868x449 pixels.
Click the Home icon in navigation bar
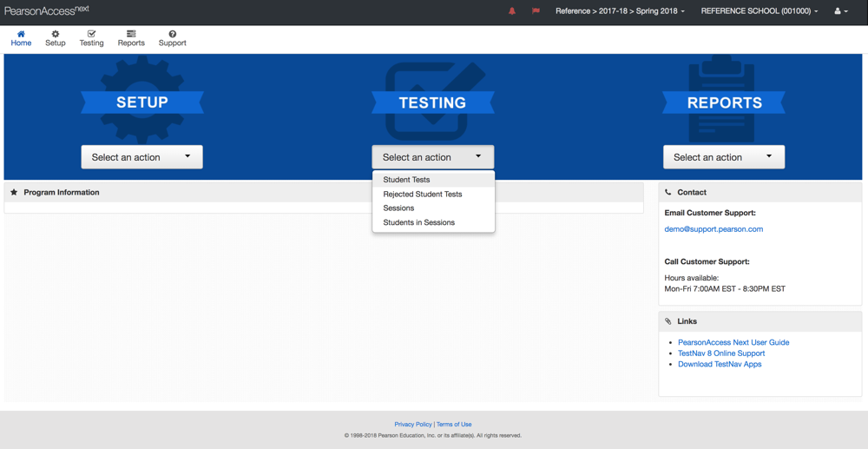tap(21, 35)
